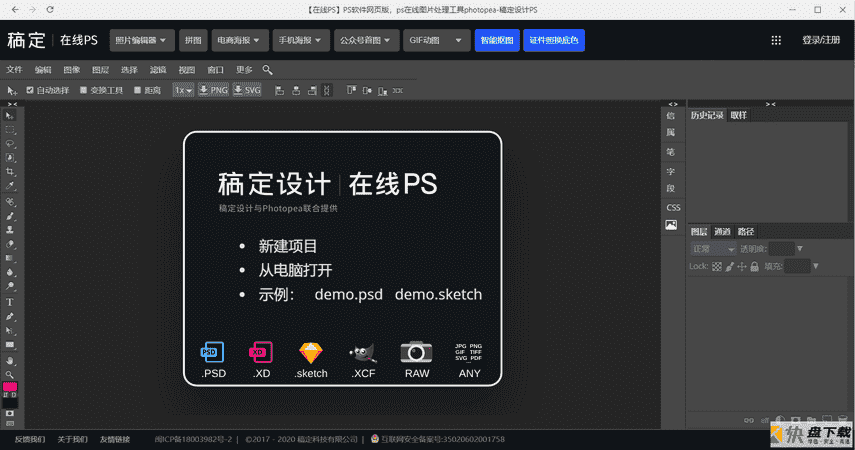855x450 pixels.
Task: Open the GIF动图 dropdown
Action: click(x=437, y=40)
